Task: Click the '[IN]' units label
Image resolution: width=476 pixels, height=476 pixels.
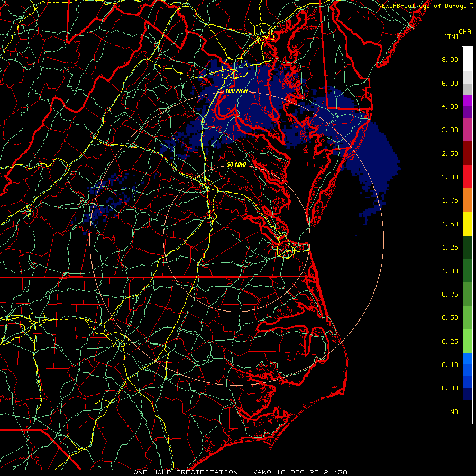Action: (451, 36)
